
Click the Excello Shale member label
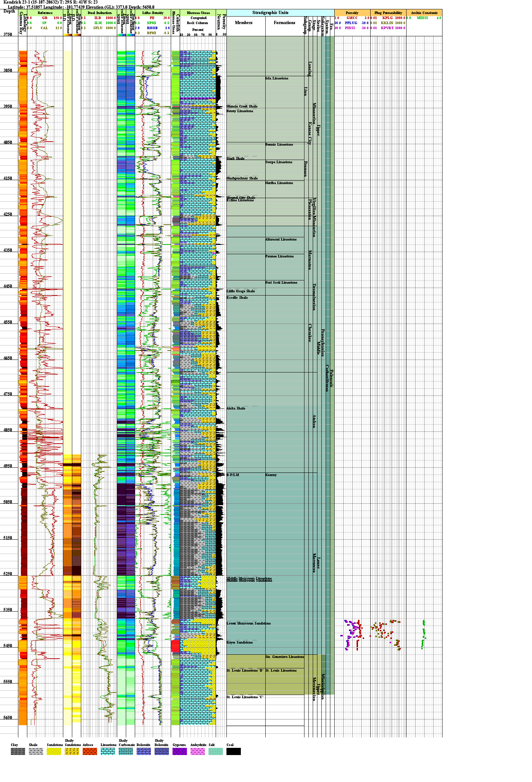click(237, 298)
